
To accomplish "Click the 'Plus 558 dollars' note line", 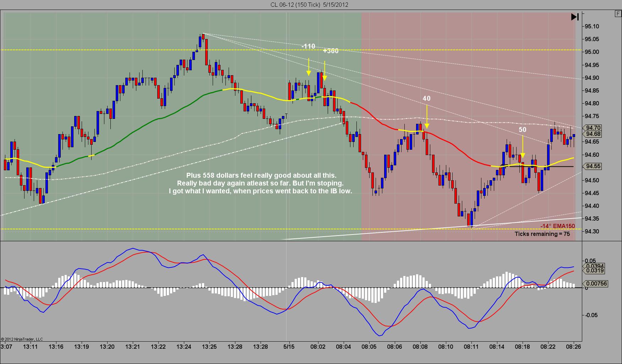I will [261, 175].
